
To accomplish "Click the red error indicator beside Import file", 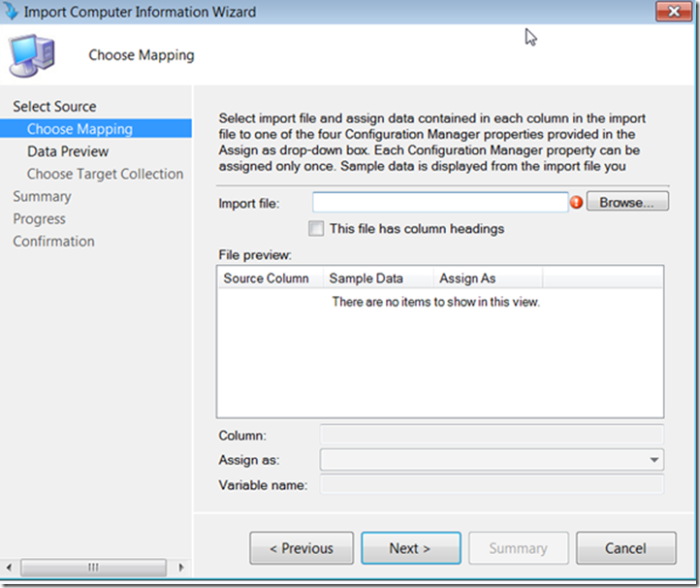I will [x=576, y=203].
